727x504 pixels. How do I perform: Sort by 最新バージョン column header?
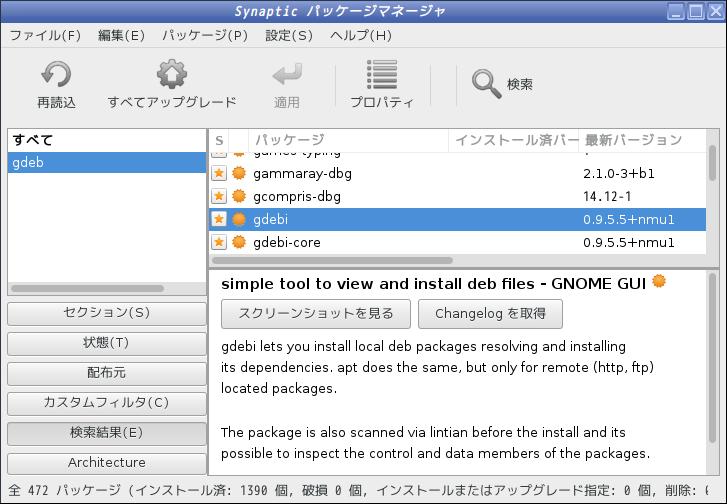pyautogui.click(x=642, y=140)
